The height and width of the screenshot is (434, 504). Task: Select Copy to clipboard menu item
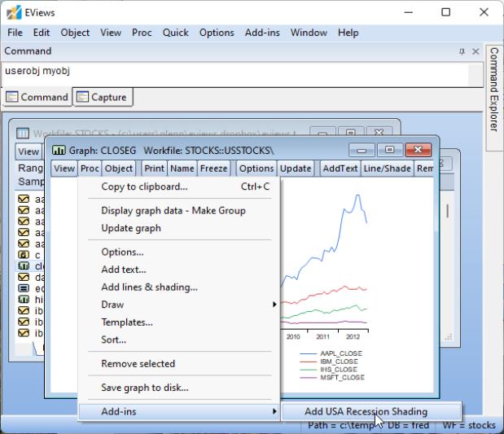[144, 186]
